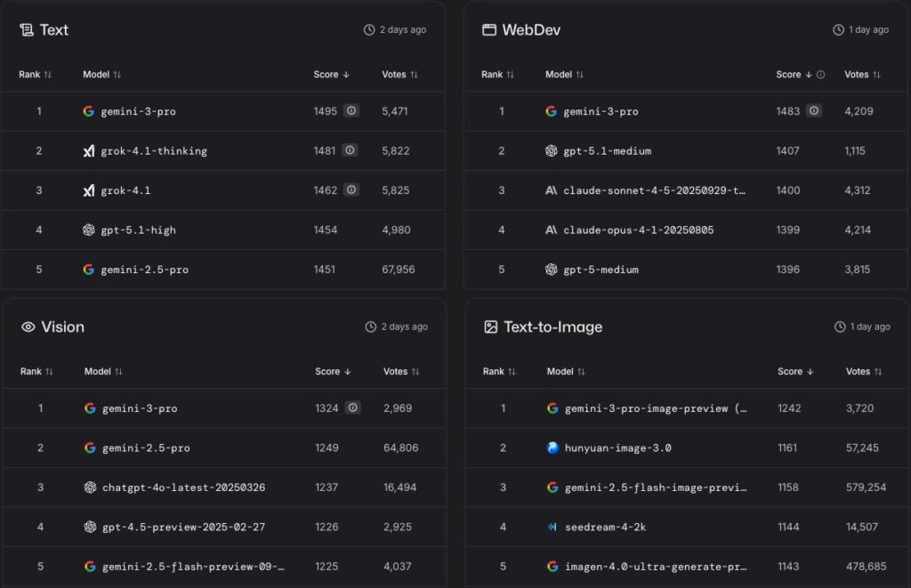Click the xAI logo beside grok-4.1-thinking
Image resolution: width=911 pixels, height=588 pixels.
tap(88, 151)
